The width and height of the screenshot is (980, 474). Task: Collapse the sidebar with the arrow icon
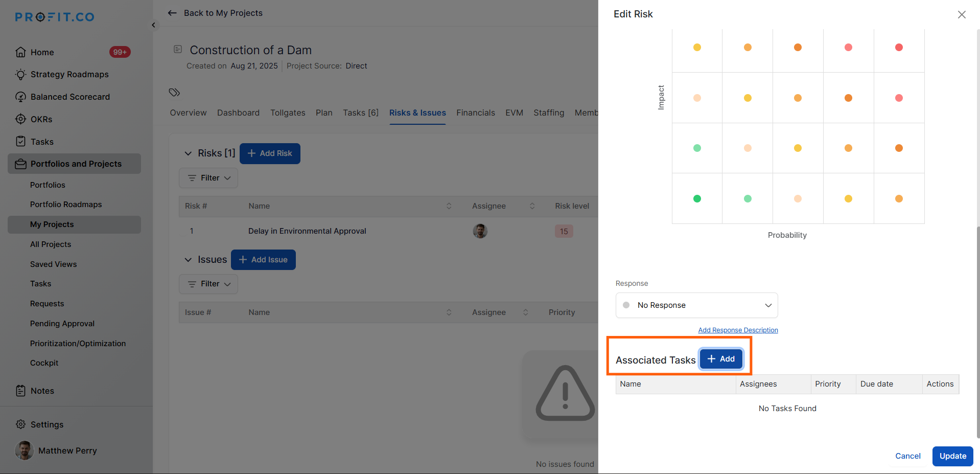[153, 25]
